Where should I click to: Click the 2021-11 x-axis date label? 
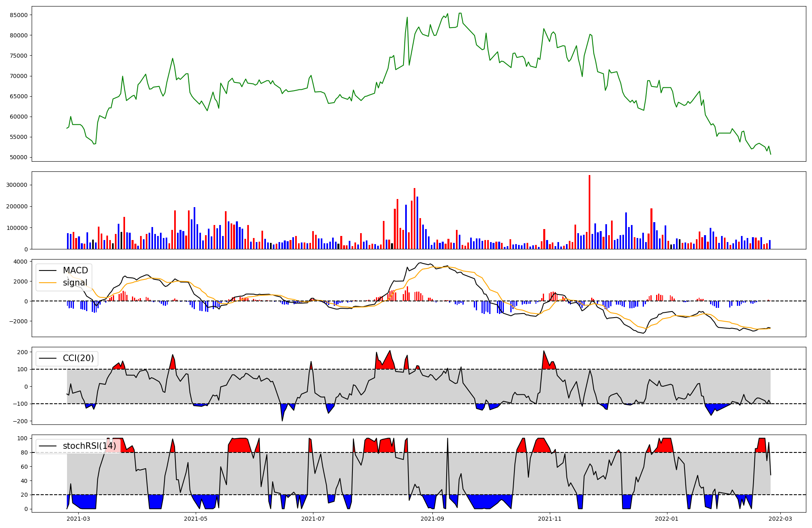pos(550,519)
